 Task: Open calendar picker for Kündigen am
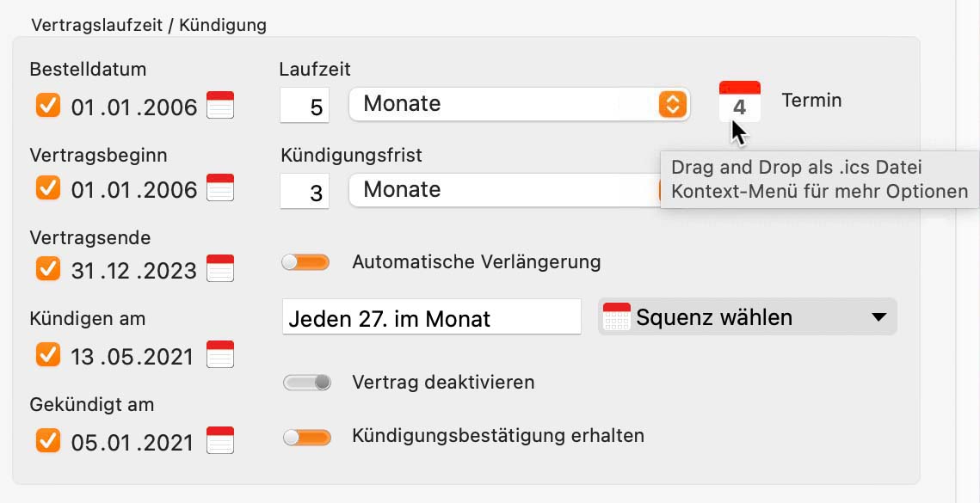(x=220, y=354)
